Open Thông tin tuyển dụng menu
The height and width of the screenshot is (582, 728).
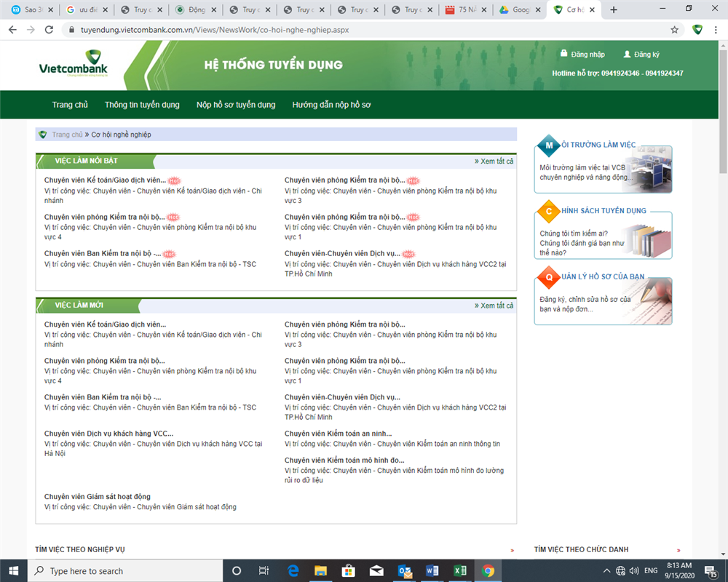[x=142, y=105]
